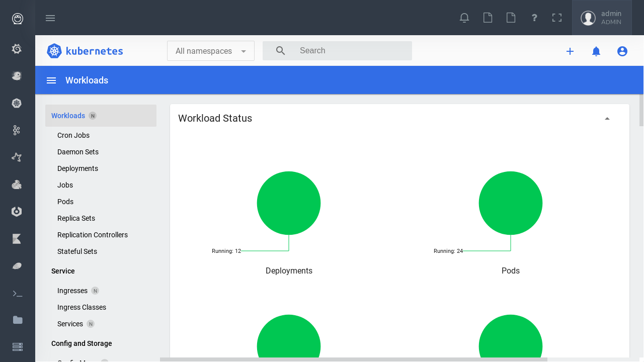Open the admin ADMIN user menu

(602, 18)
